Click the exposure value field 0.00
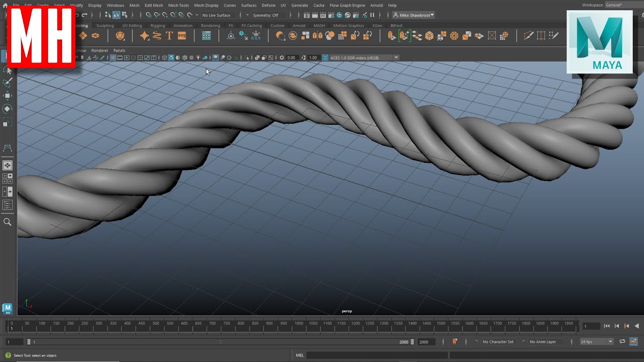 coord(291,57)
